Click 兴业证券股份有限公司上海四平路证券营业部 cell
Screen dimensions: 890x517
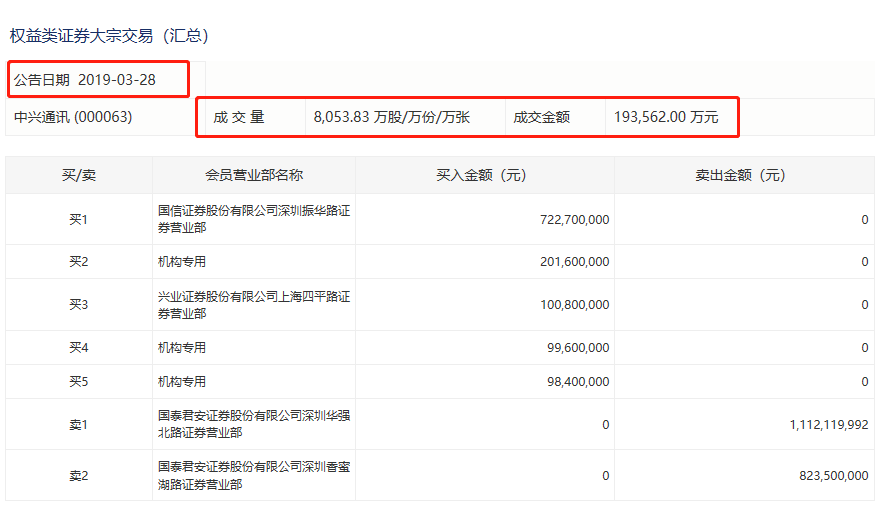point(254,305)
